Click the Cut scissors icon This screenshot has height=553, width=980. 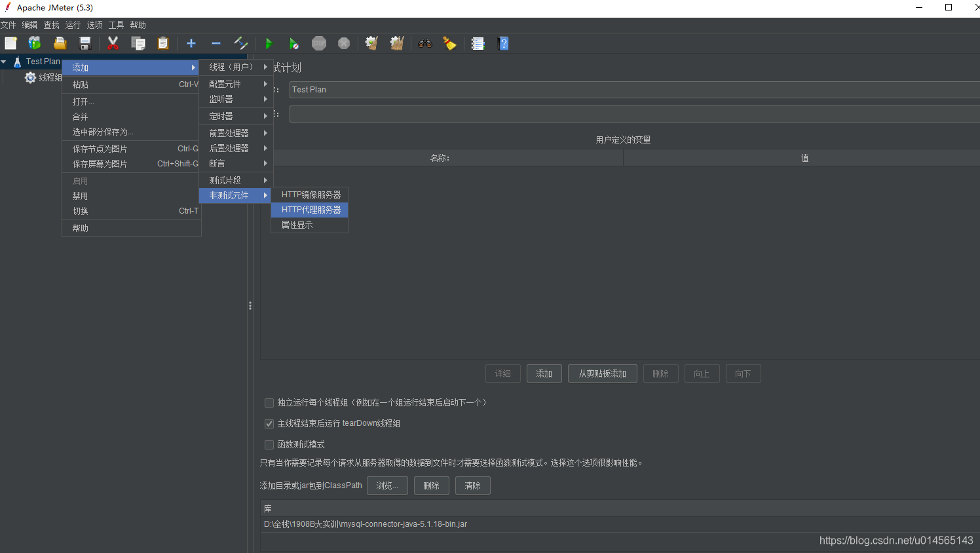point(113,43)
